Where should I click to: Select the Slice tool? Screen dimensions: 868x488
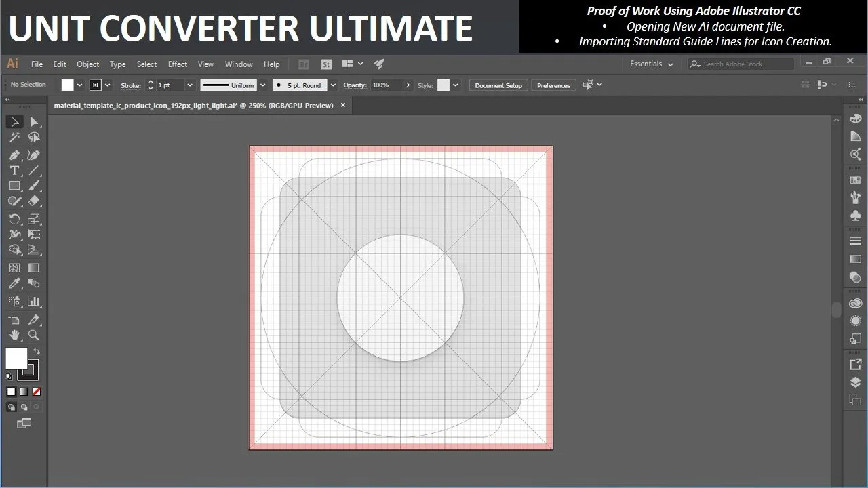tap(34, 319)
